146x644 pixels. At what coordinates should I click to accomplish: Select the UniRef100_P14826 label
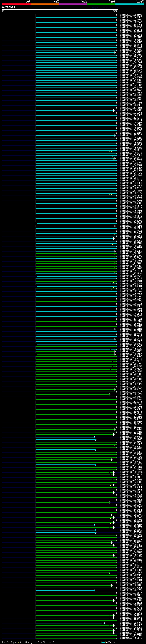(131, 603)
